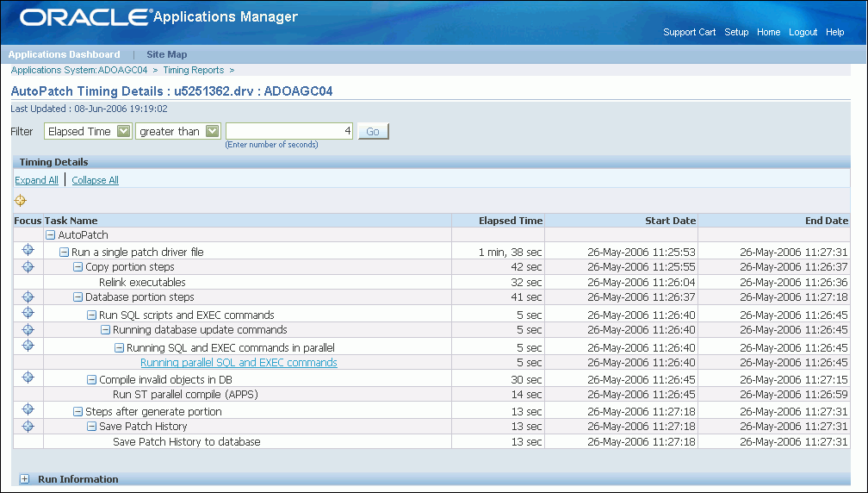Image resolution: width=868 pixels, height=493 pixels.
Task: Focus on Copy portion steps row
Action: [28, 267]
